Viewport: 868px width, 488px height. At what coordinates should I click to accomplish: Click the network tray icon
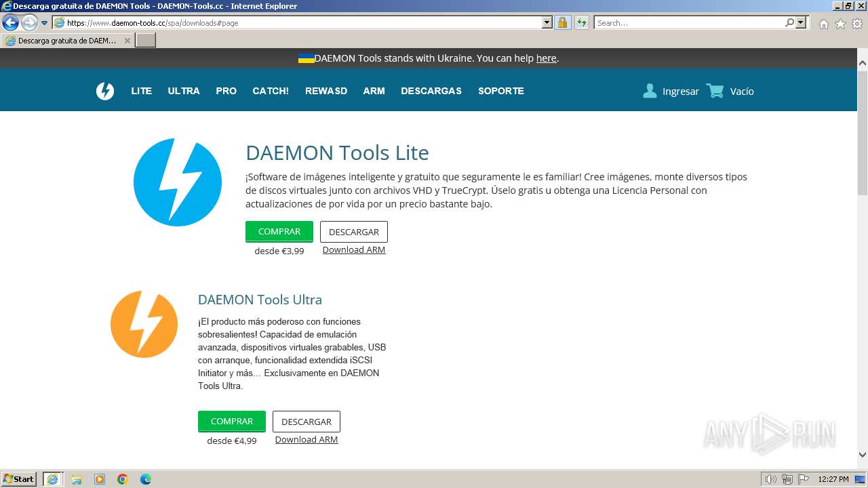787,479
